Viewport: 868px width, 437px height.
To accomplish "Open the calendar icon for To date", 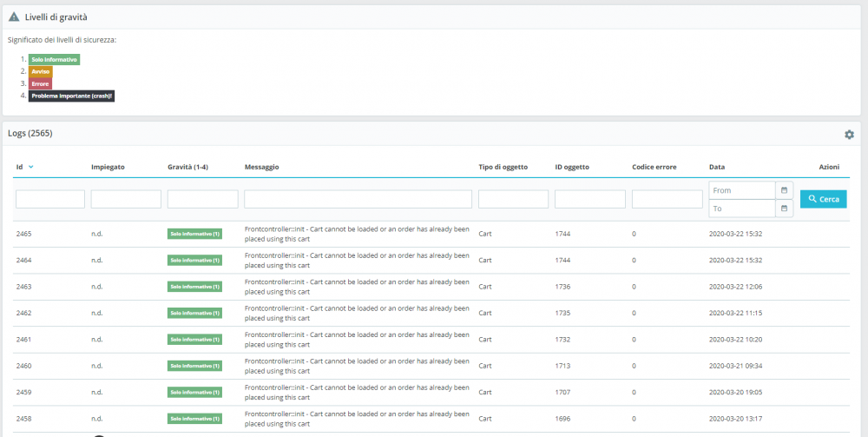I will coord(783,209).
